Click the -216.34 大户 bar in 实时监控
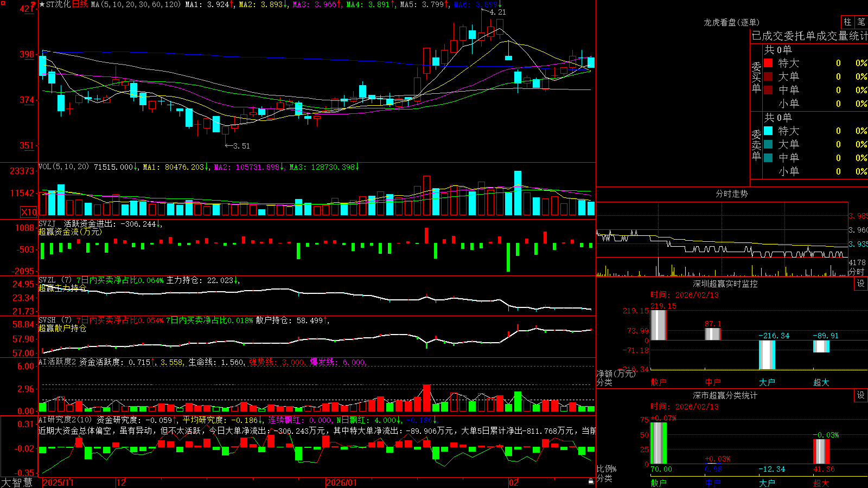 (767, 355)
